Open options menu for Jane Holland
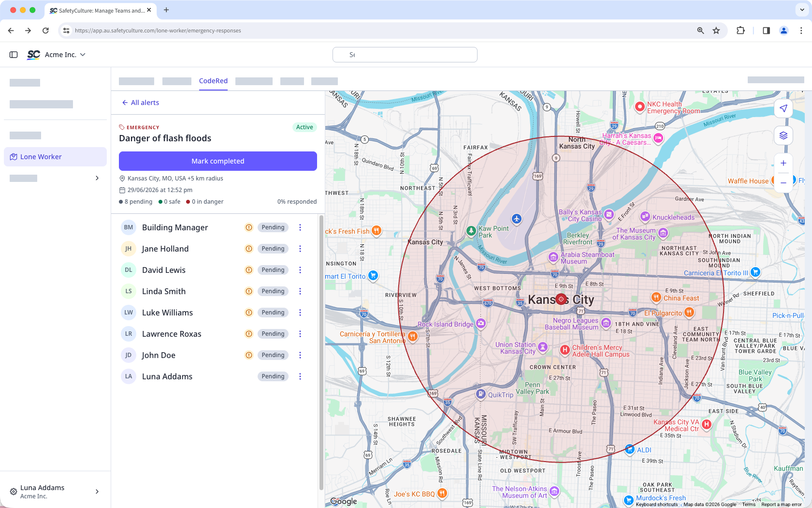 tap(300, 249)
